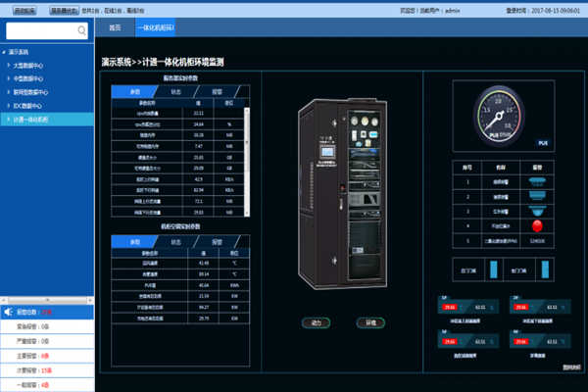The height and width of the screenshot is (392, 588).
Task: Click the sidebar search input field
Action: point(41,31)
